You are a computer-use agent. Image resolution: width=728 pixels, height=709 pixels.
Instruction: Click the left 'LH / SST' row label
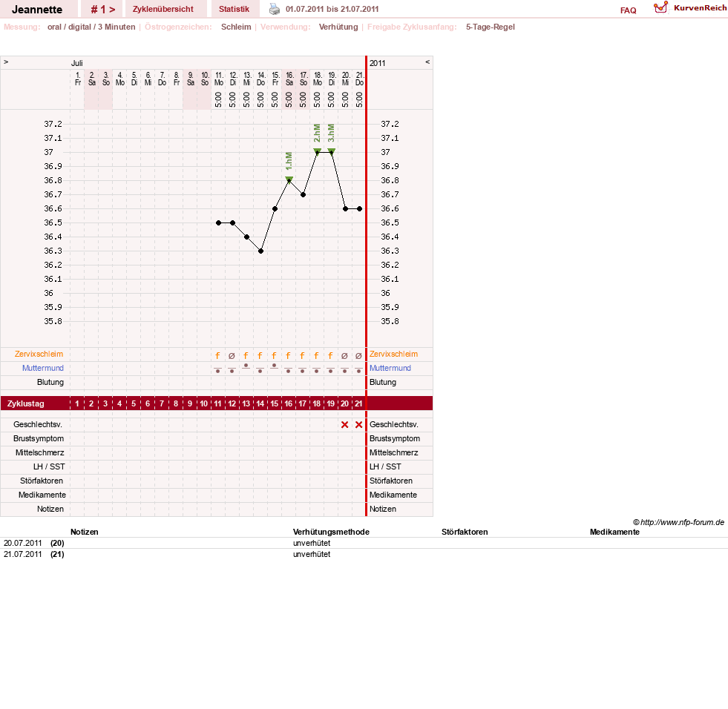click(49, 466)
